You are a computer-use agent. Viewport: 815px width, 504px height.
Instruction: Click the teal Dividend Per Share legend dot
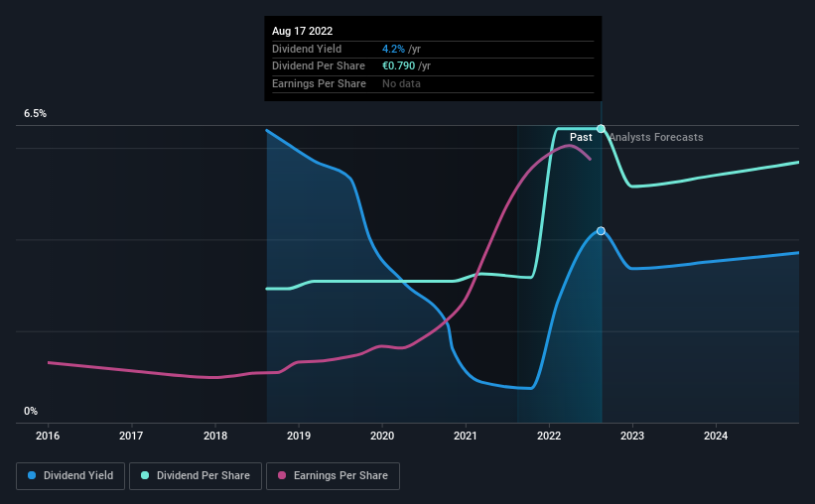(x=145, y=475)
